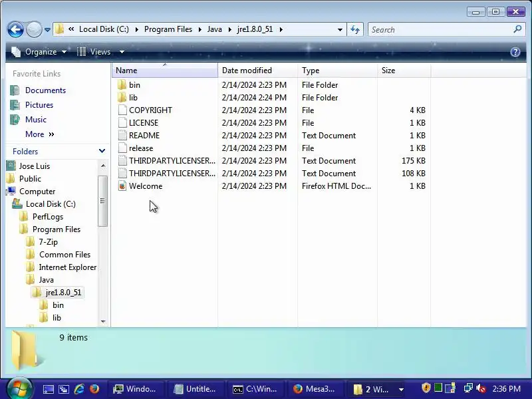Select lib subfolder in folder tree

(57, 318)
